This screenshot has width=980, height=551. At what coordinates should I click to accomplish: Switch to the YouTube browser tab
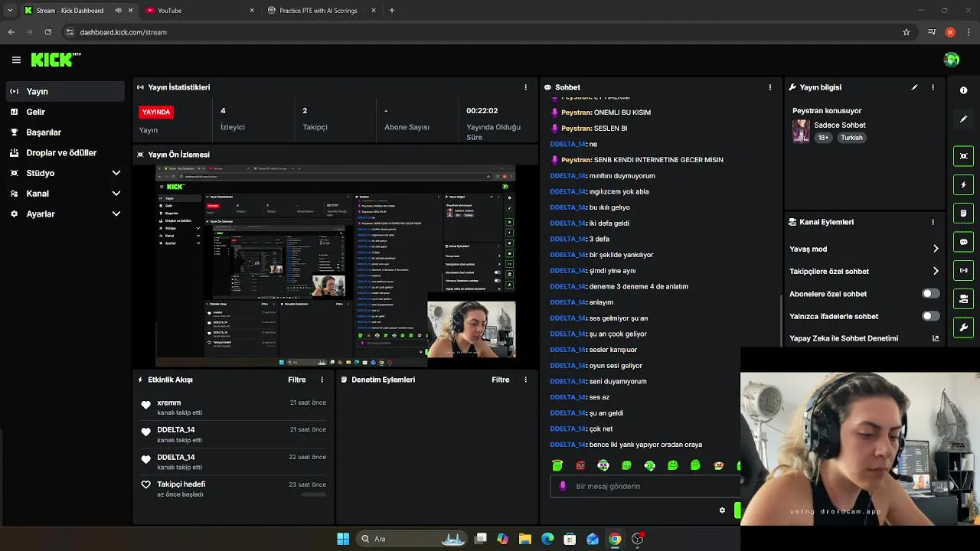click(199, 11)
